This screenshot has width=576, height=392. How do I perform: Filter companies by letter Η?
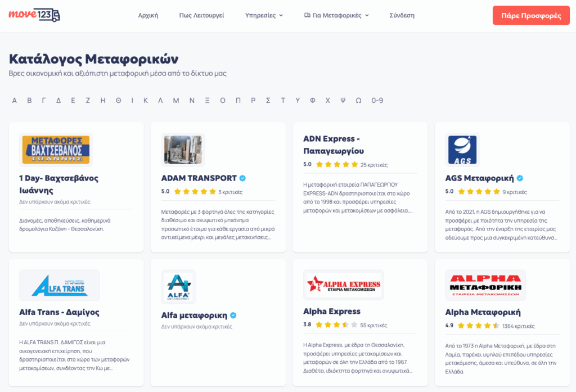(103, 100)
